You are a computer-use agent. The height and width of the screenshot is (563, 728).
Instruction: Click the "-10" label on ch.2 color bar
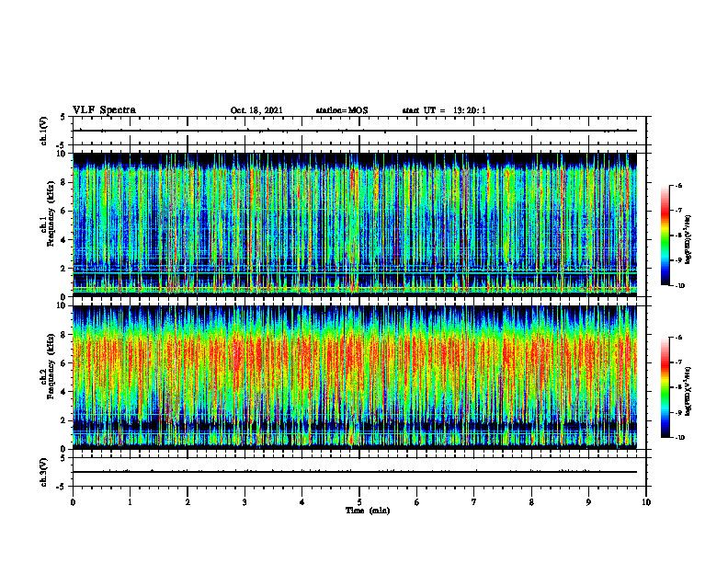679,438
